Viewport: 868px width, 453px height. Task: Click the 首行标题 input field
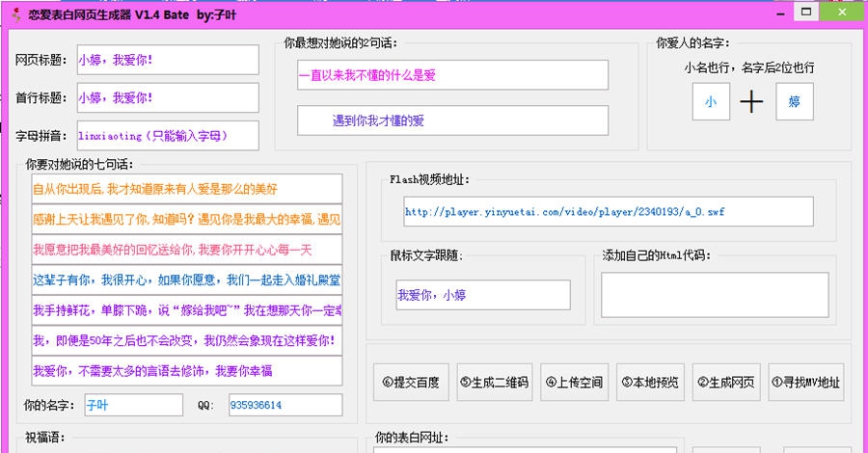click(x=168, y=98)
